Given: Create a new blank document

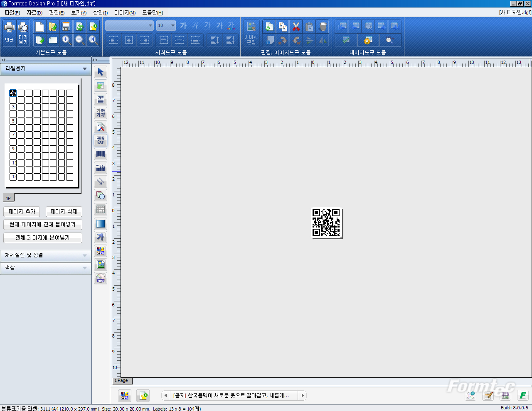Looking at the screenshot, I should pyautogui.click(x=39, y=27).
